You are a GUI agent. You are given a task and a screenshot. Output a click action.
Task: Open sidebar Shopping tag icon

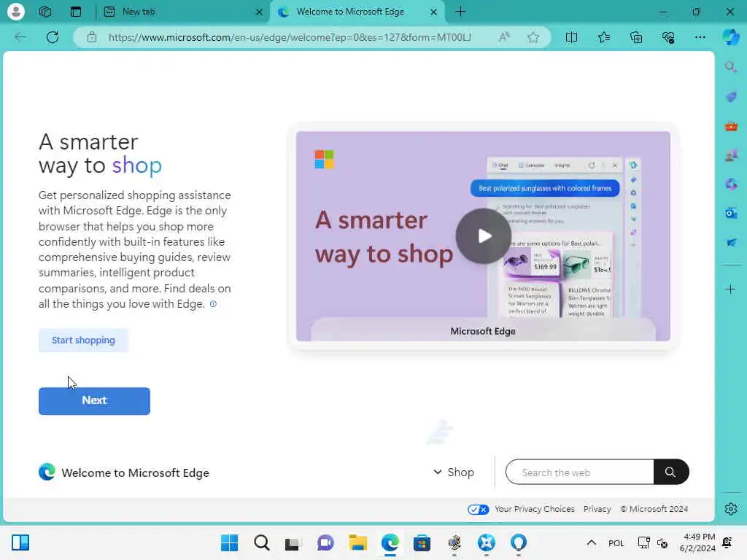[x=731, y=97]
